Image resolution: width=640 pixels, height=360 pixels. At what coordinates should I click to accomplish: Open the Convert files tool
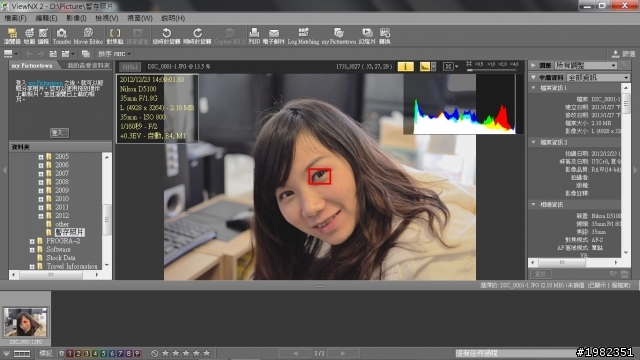(384, 36)
